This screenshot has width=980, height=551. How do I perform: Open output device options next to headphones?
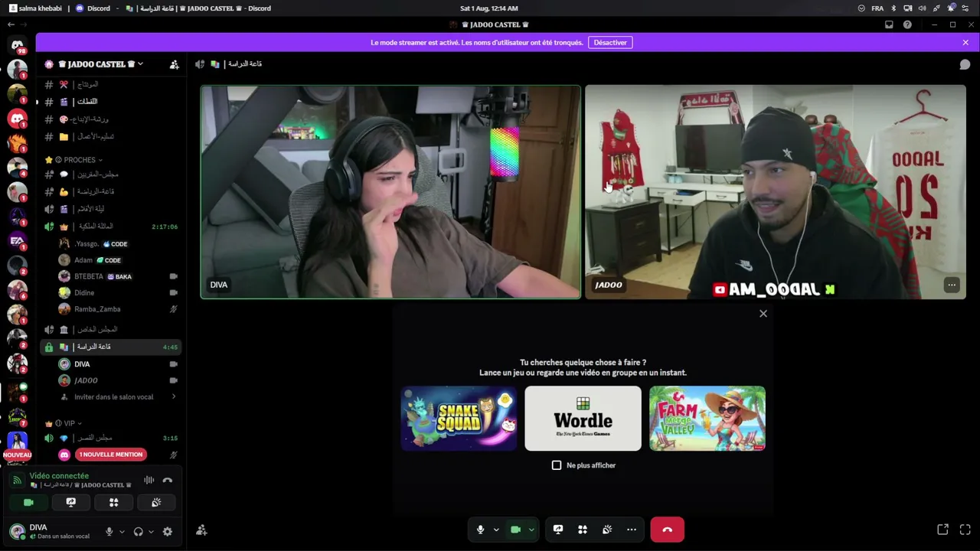click(151, 531)
